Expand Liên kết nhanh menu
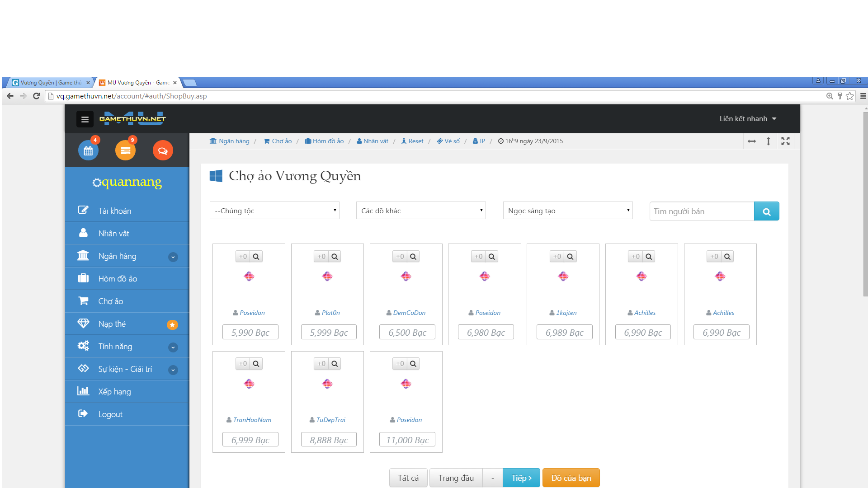The width and height of the screenshot is (868, 488). pos(748,119)
